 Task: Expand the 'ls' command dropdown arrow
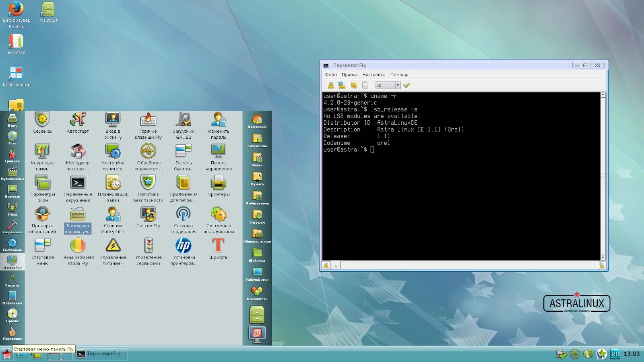398,85
